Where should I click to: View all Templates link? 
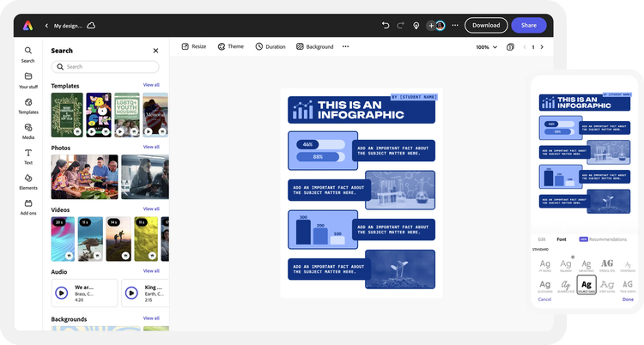pyautogui.click(x=151, y=85)
